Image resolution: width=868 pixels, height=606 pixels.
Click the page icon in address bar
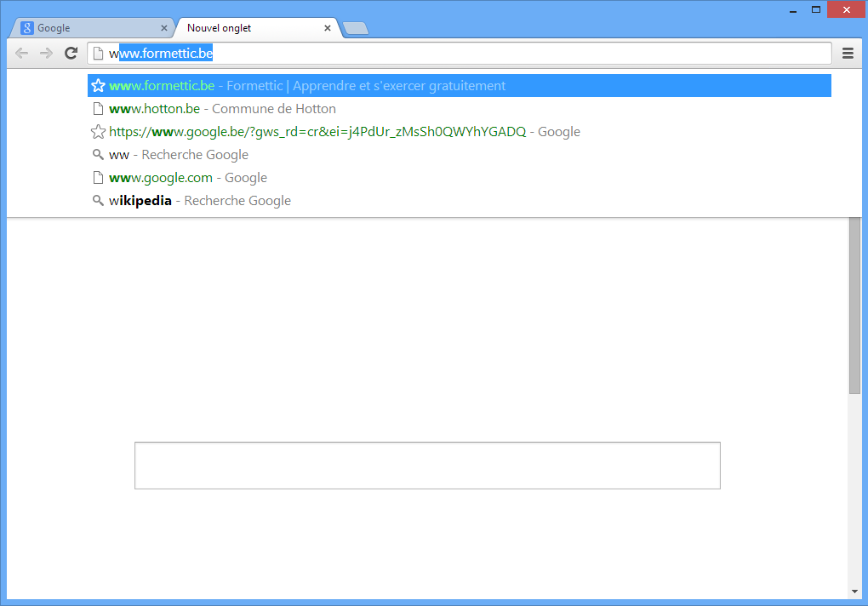click(x=98, y=53)
